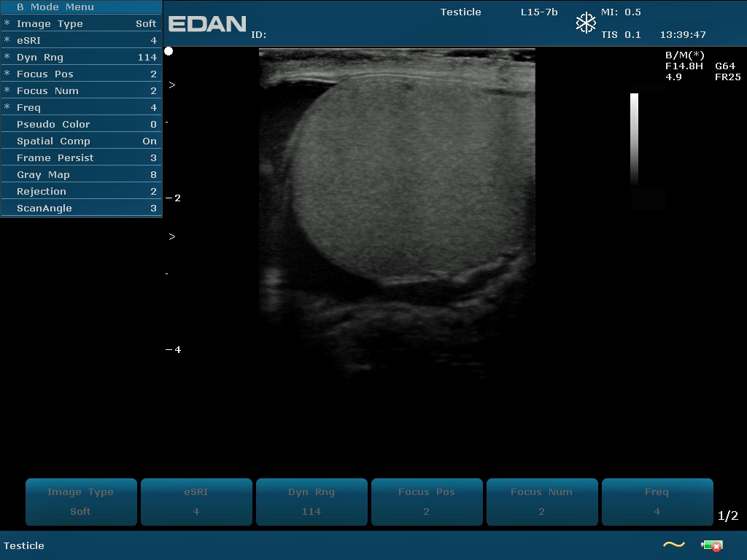
Task: Select the Image Type Soft menu row
Action: coord(81,24)
